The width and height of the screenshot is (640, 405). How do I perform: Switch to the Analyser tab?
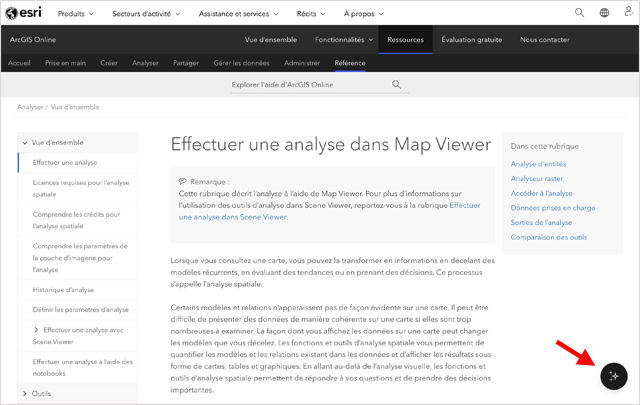pos(145,63)
